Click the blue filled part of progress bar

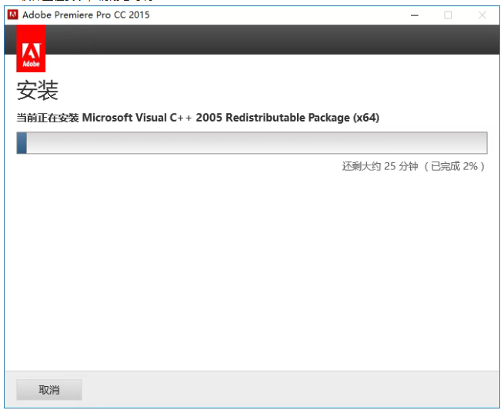click(22, 143)
